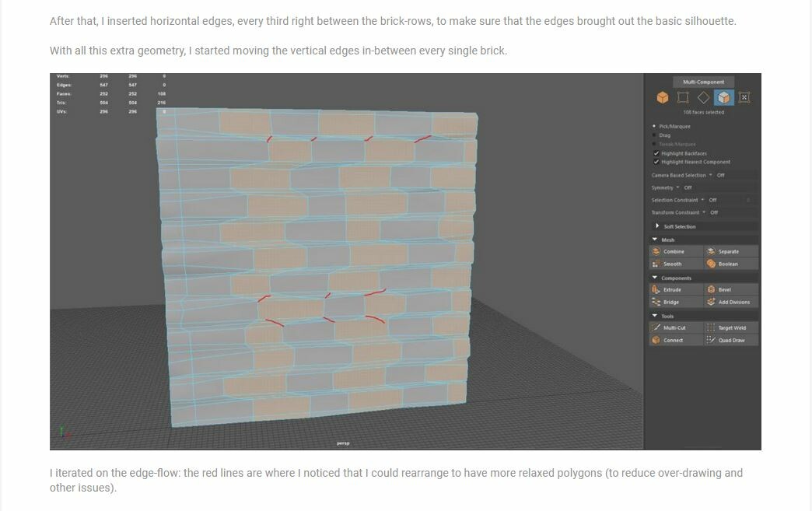Click the persp camera label
812x511 pixels.
click(x=343, y=443)
